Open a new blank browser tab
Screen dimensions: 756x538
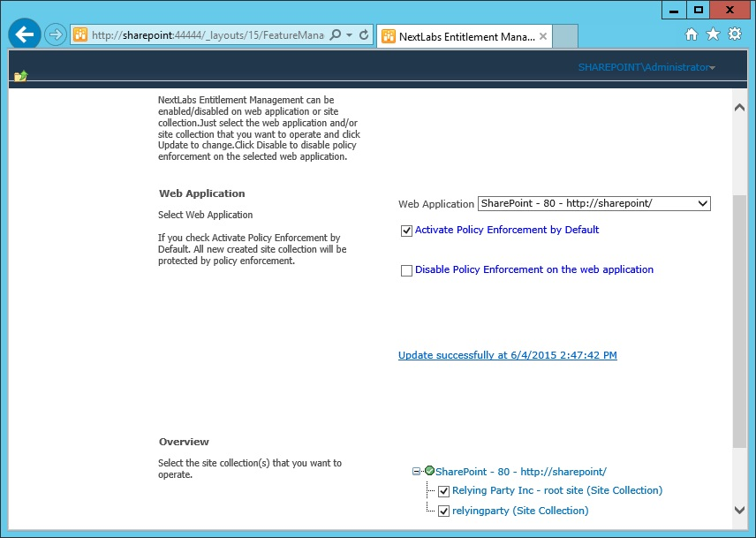pos(565,36)
